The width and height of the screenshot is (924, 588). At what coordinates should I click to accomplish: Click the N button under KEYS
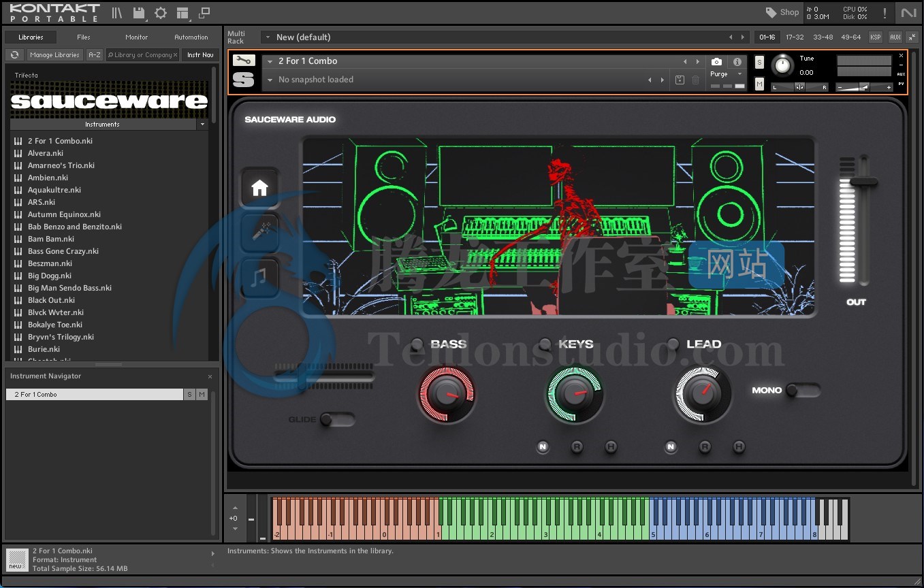543,446
